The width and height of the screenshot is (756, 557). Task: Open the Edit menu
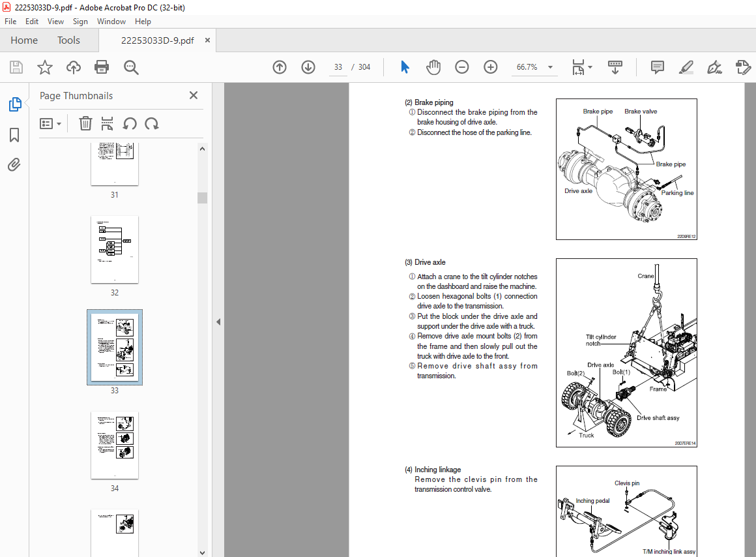click(32, 22)
